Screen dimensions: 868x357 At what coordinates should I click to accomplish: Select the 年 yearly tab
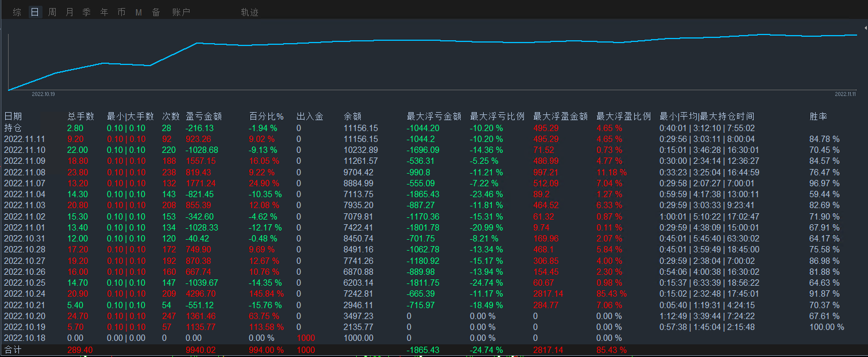click(104, 12)
